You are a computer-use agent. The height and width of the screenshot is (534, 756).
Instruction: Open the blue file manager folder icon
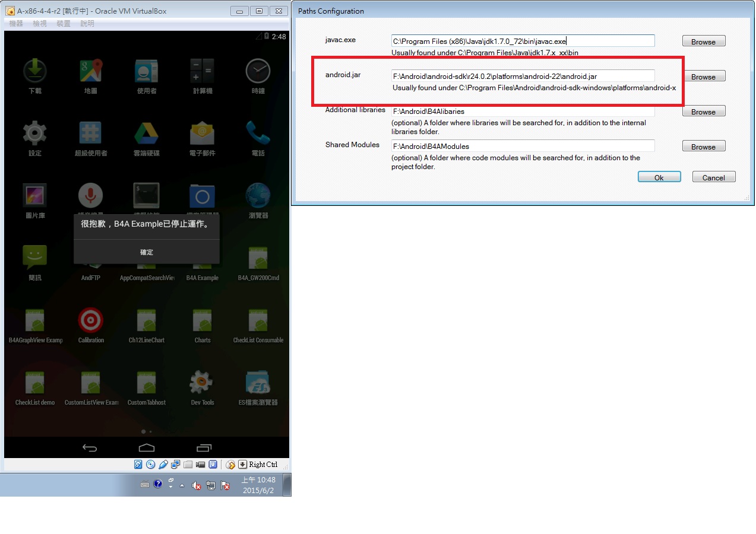pos(203,195)
